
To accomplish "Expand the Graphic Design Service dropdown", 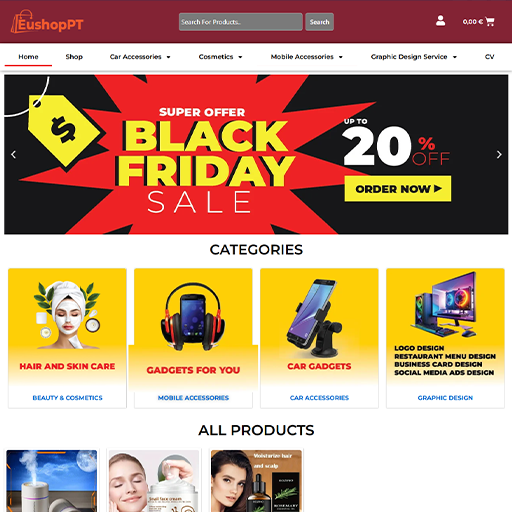I will click(414, 57).
